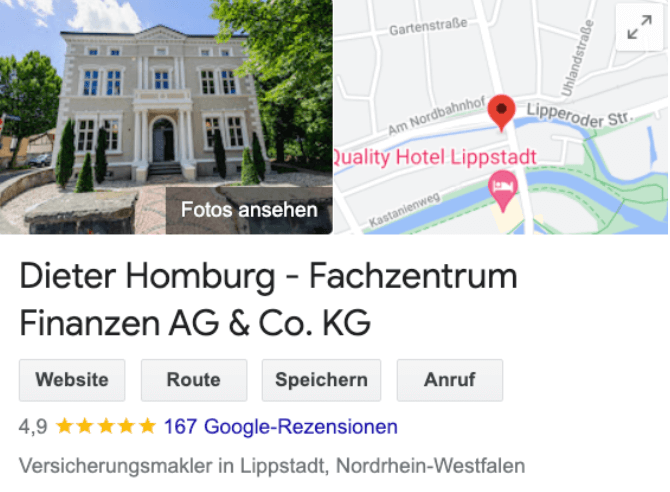670x492 pixels.
Task: Click the Anruf call button
Action: [450, 380]
